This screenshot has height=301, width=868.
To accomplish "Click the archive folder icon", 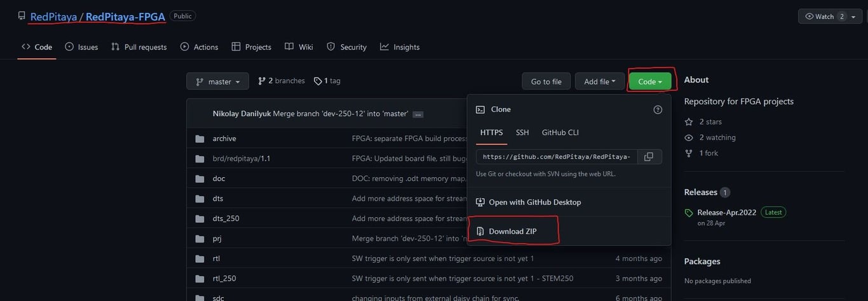I will pos(200,138).
